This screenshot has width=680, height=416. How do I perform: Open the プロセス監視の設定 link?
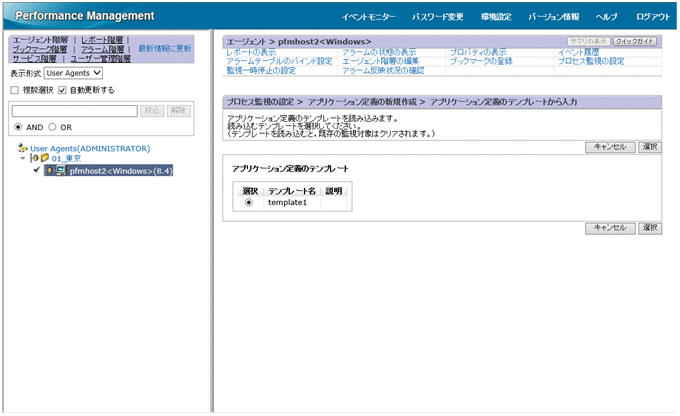coord(591,61)
